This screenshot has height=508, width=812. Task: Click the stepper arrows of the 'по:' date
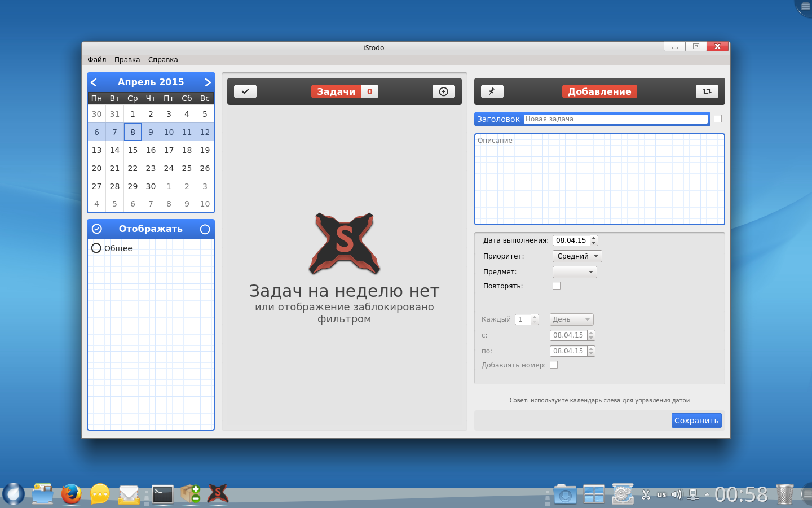pyautogui.click(x=591, y=351)
